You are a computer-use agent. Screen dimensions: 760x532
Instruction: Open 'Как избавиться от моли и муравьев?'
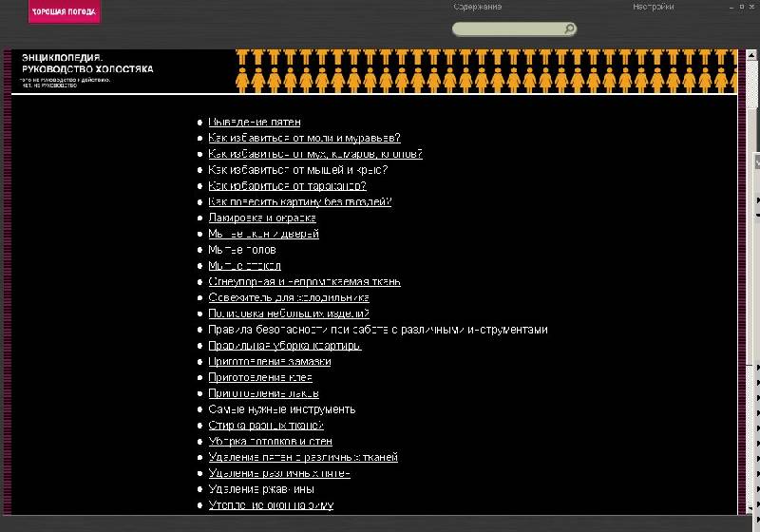click(304, 138)
